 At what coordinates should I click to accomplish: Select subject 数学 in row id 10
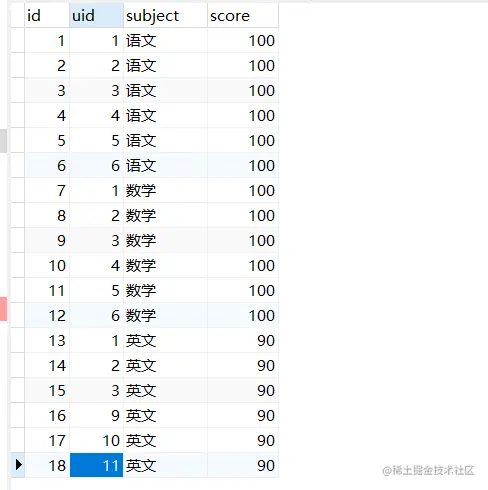(x=165, y=265)
